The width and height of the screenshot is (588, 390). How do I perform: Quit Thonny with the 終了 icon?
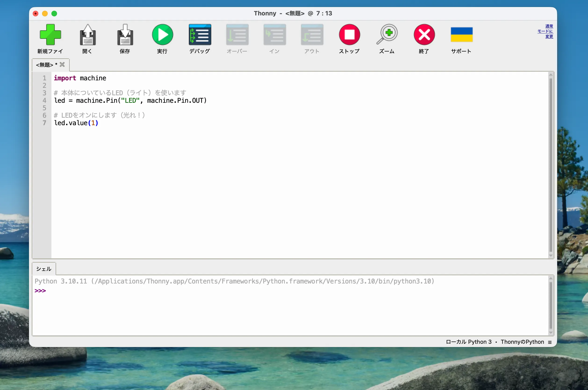[x=424, y=35]
